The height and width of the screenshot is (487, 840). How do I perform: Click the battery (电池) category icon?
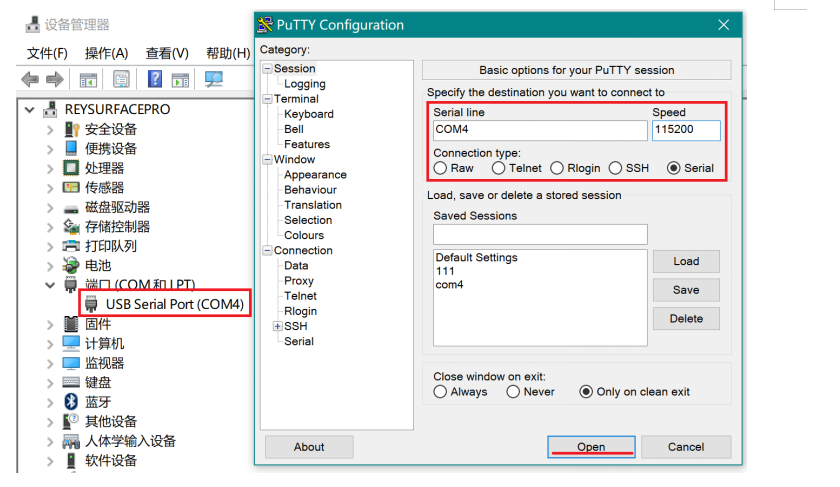coord(71,265)
